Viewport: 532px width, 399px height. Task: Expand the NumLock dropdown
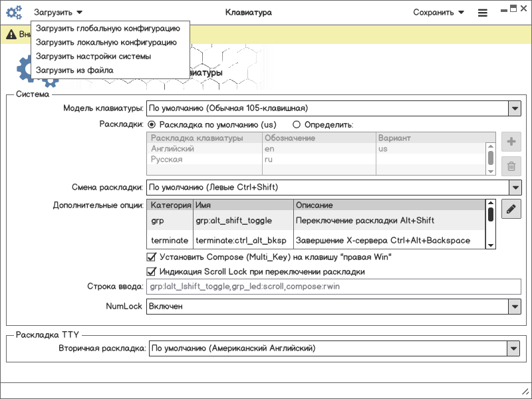[514, 306]
